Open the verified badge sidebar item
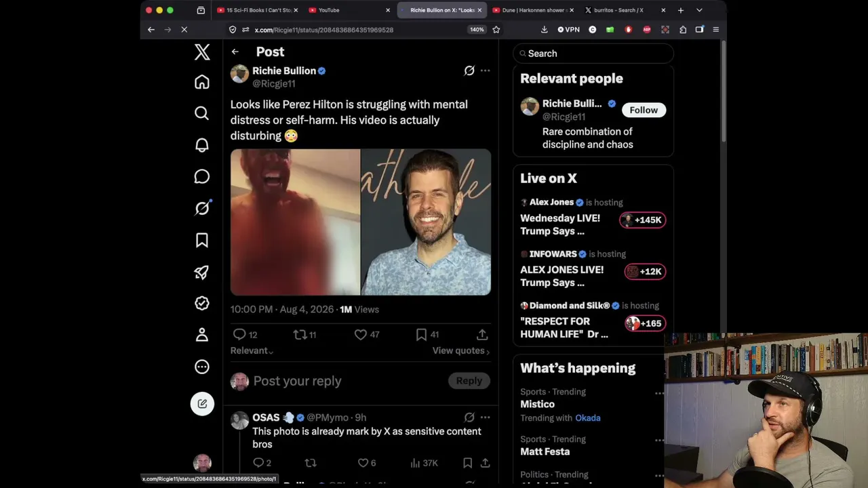868x488 pixels. (202, 304)
